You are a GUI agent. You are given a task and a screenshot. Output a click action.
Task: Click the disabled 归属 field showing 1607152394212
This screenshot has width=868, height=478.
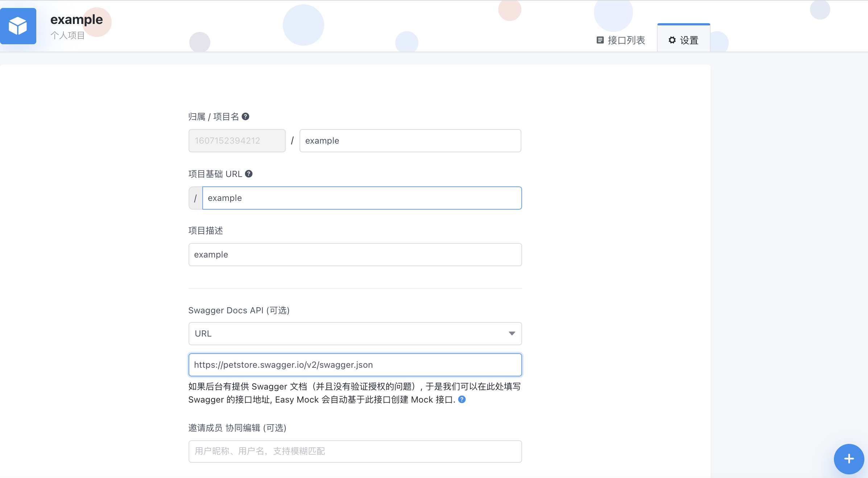[x=237, y=141]
